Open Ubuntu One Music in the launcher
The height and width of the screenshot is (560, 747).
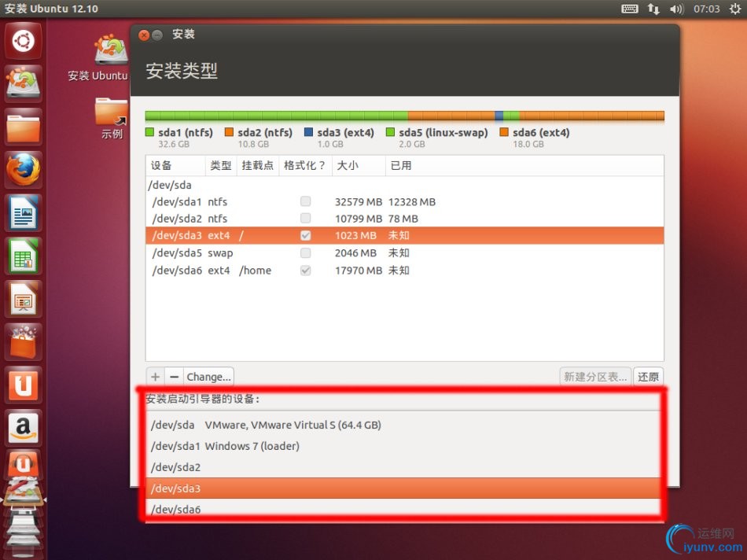pyautogui.click(x=24, y=465)
